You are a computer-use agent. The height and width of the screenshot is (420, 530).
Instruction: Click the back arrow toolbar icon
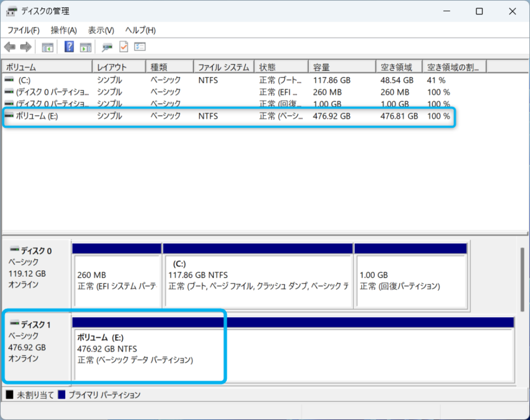click(9, 47)
